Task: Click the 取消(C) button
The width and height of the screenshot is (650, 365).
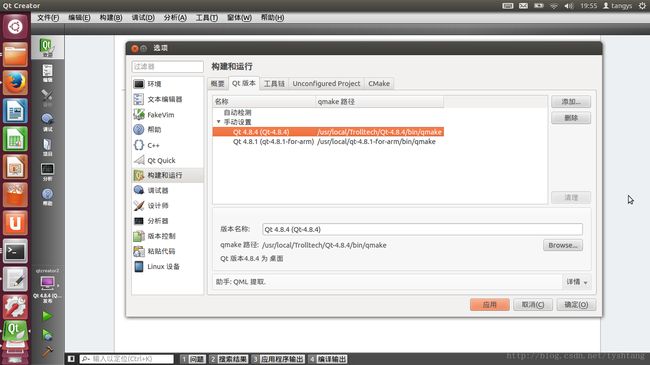Action: (x=533, y=304)
